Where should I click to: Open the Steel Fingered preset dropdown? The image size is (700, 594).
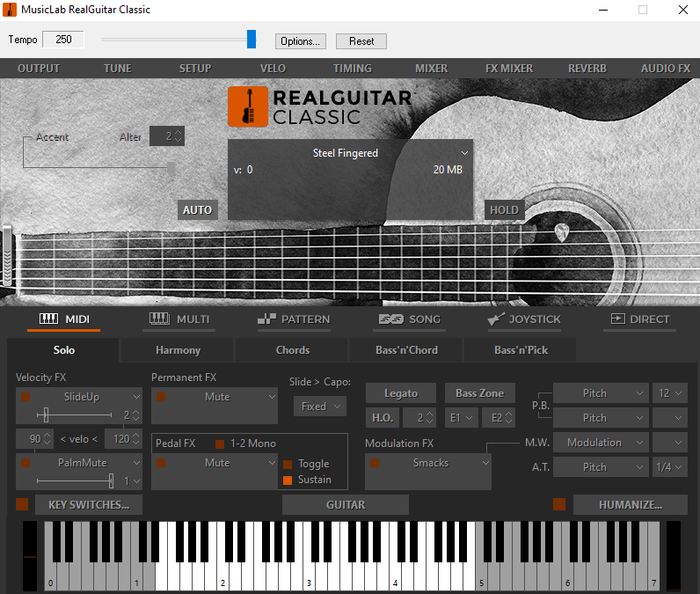coord(464,153)
